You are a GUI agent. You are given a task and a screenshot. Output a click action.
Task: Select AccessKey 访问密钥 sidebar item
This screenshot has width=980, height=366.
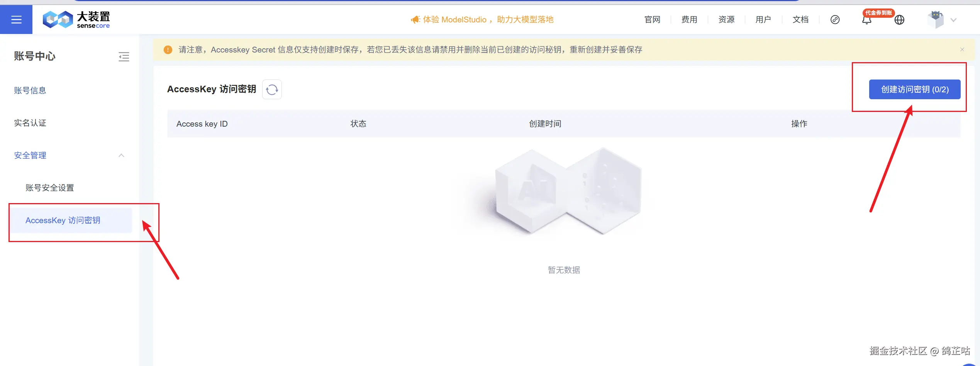point(71,220)
